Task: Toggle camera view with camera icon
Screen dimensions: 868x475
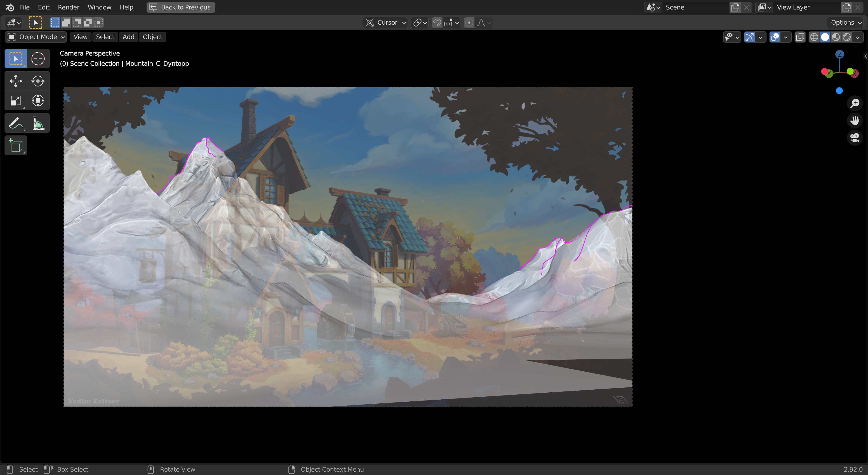Action: click(x=854, y=138)
